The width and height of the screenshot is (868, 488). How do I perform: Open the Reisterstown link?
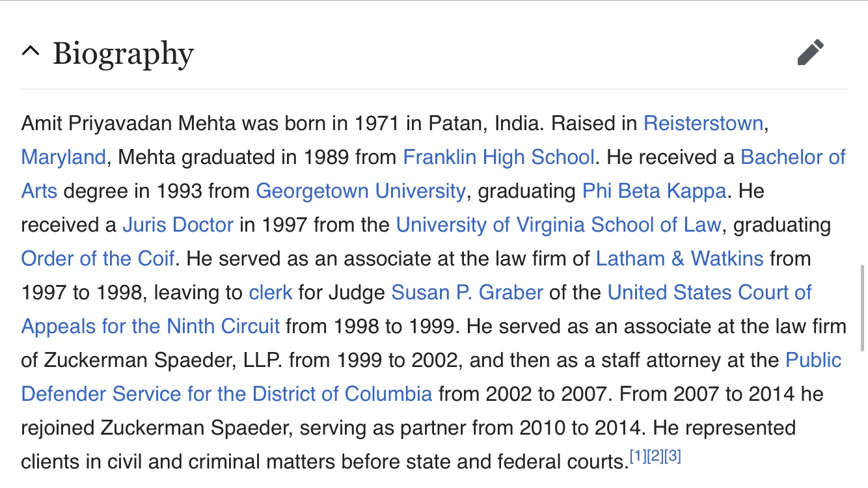point(703,123)
